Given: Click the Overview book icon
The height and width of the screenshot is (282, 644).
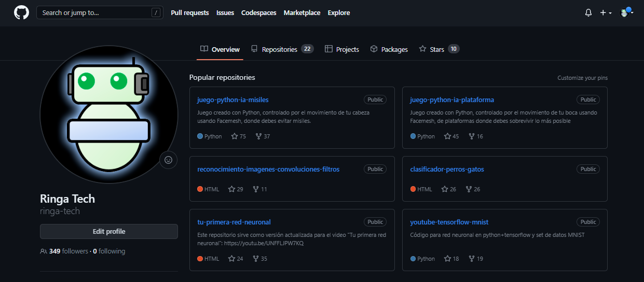Looking at the screenshot, I should click(x=204, y=49).
